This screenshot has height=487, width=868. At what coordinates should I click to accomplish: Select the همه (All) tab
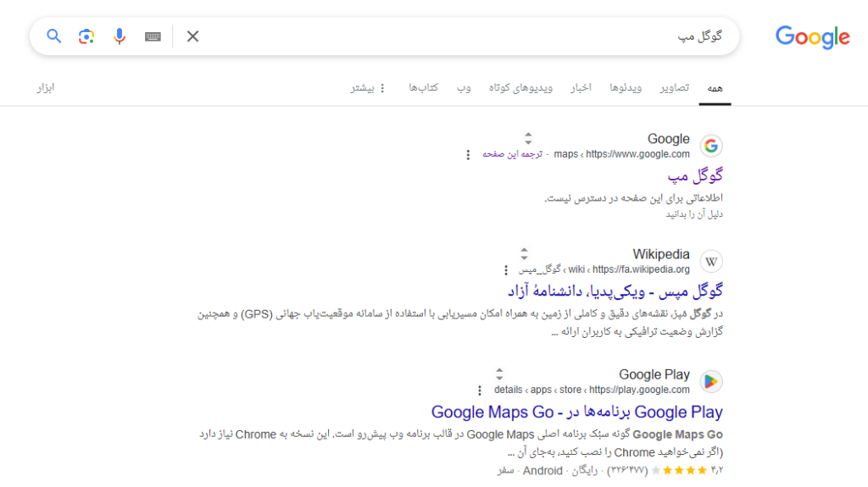[x=715, y=88]
